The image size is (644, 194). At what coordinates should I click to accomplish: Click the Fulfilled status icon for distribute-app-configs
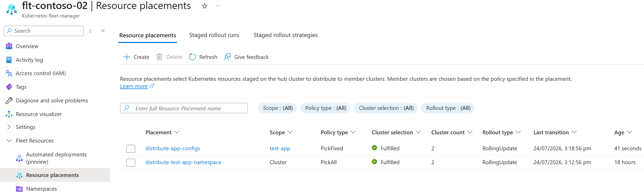click(x=374, y=148)
